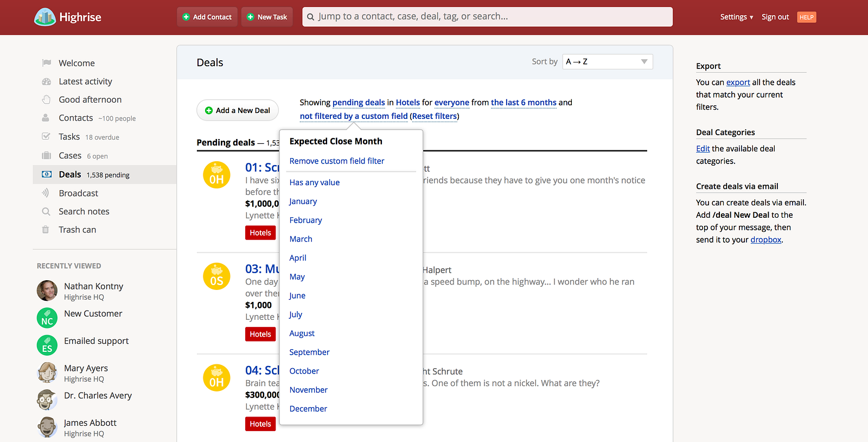Viewport: 868px width, 442px height.
Task: Click the search input field
Action: pyautogui.click(x=487, y=17)
